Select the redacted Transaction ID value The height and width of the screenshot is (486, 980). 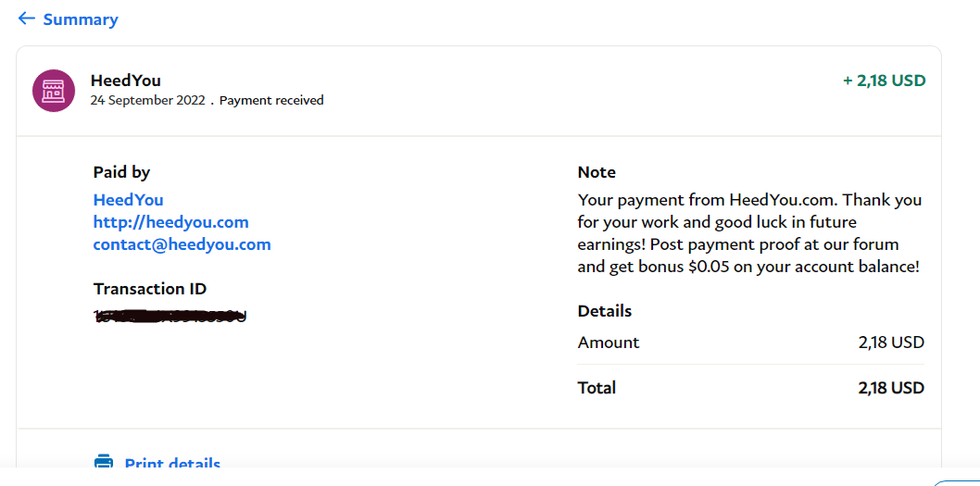[170, 316]
